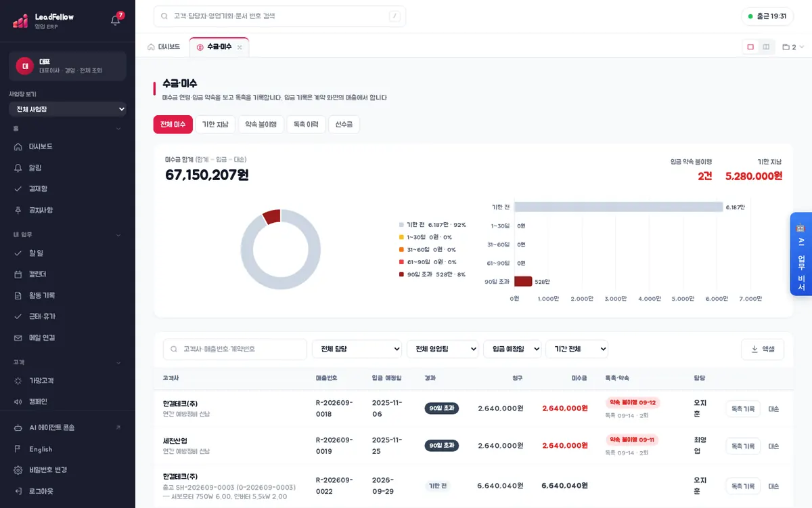Click the 90일 초과 dark red legend swatch
This screenshot has width=812, height=508.
pos(401,274)
